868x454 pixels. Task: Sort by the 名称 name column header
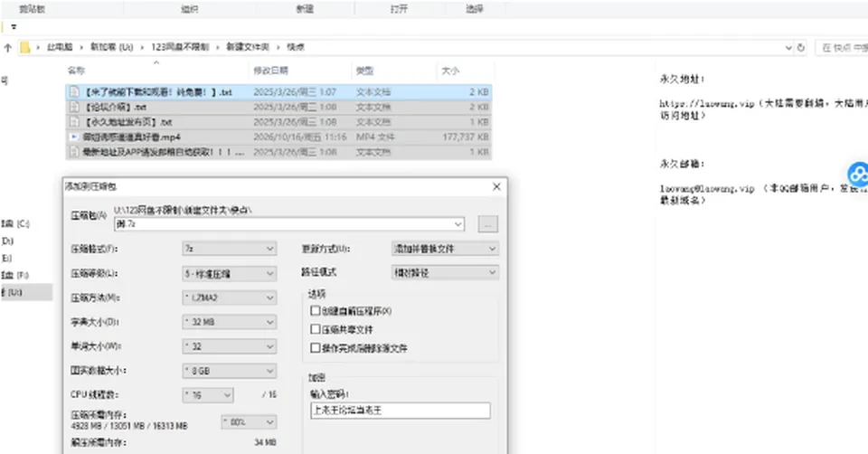point(76,71)
